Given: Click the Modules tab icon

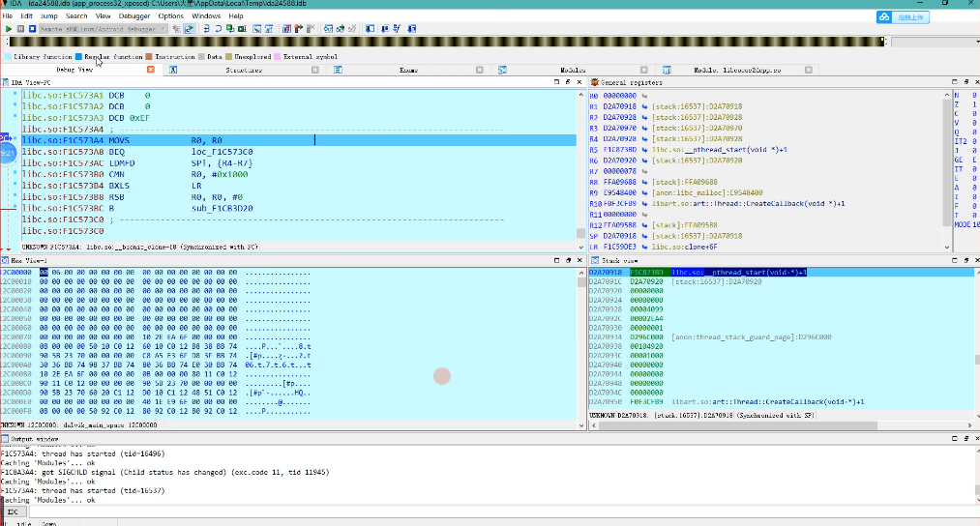Looking at the screenshot, I should [x=503, y=71].
